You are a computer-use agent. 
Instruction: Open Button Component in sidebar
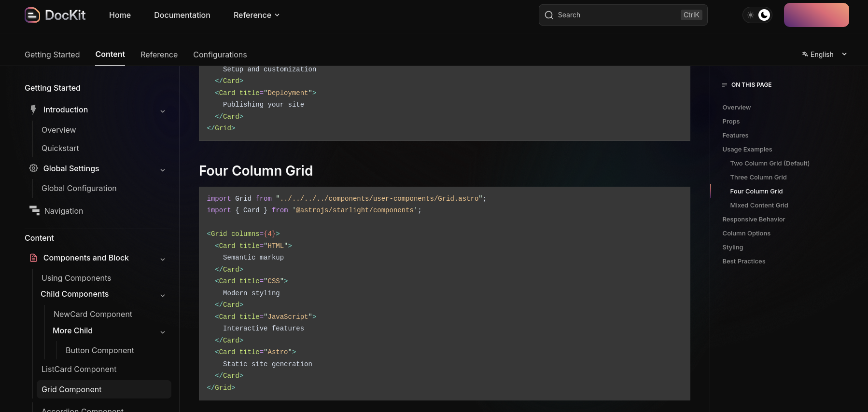tap(99, 350)
